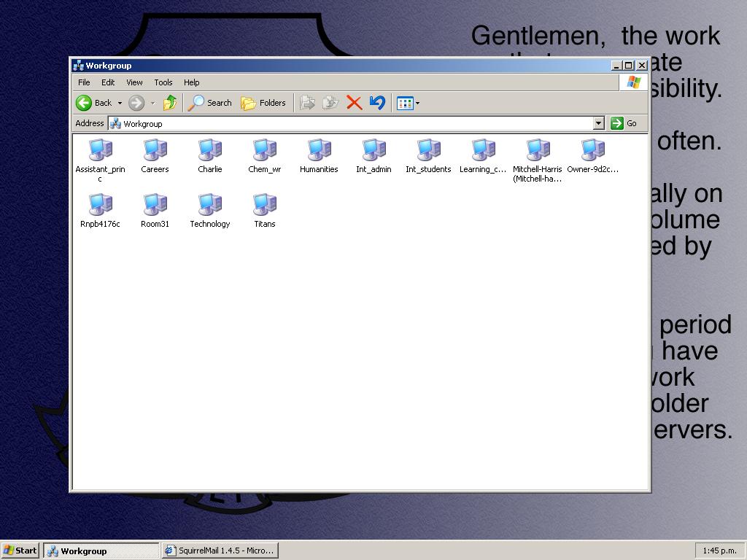Click the Copy To toolbar icon
Viewport: 747px width, 560px height.
[330, 103]
